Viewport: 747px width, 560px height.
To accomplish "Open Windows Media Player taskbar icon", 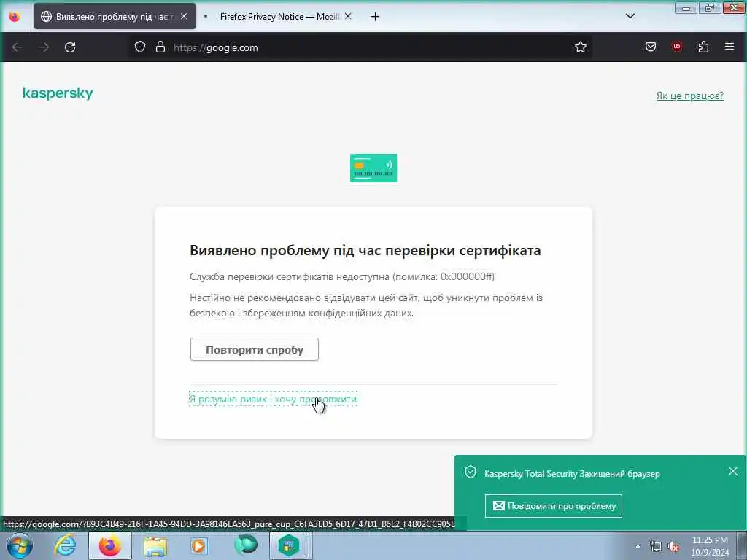I will [199, 545].
